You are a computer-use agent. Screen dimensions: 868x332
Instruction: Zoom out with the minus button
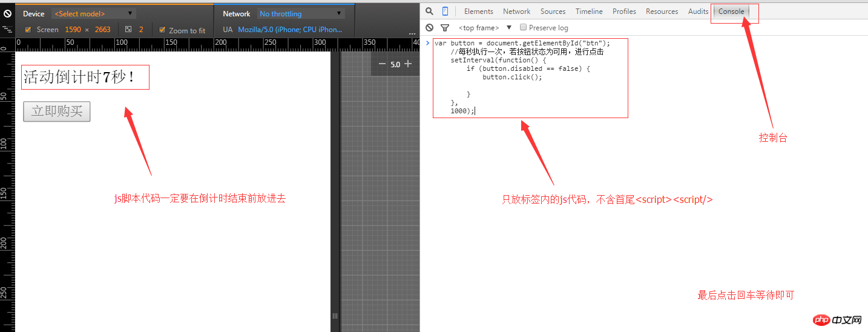(382, 64)
